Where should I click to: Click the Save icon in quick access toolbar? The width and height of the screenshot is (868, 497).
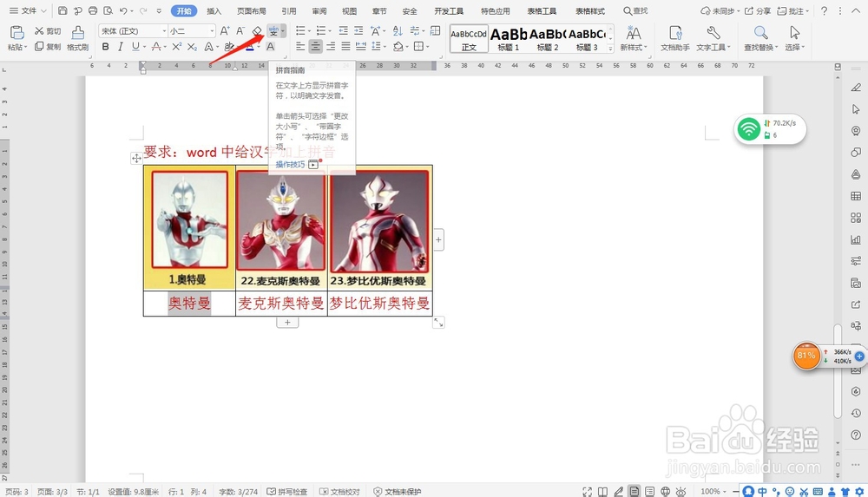[x=62, y=10]
